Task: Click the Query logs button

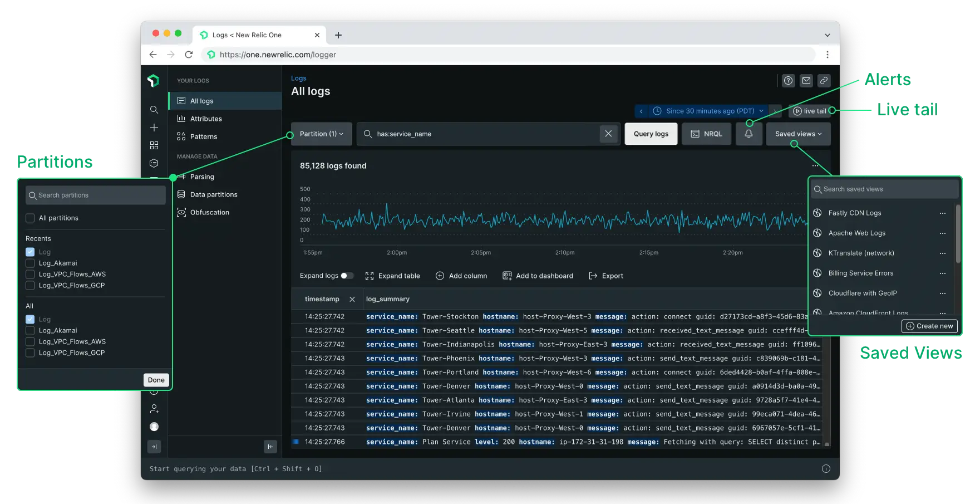Action: coord(651,134)
